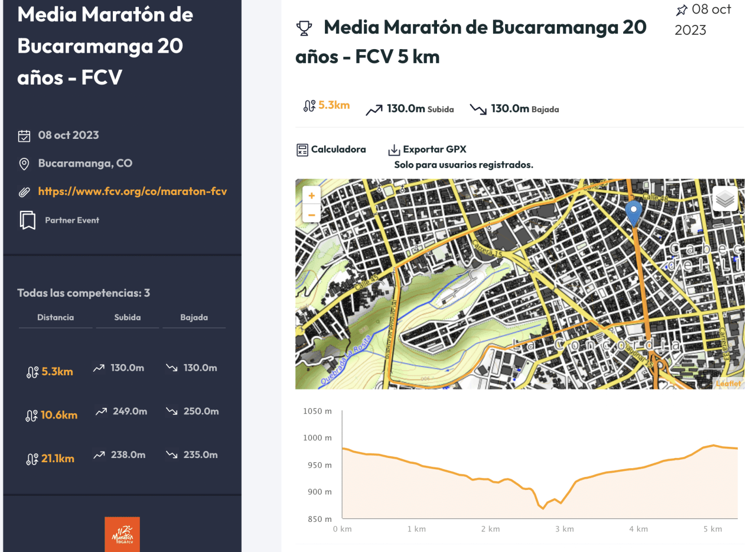Click the Subida column header
This screenshot has width=756, height=552.
(128, 317)
